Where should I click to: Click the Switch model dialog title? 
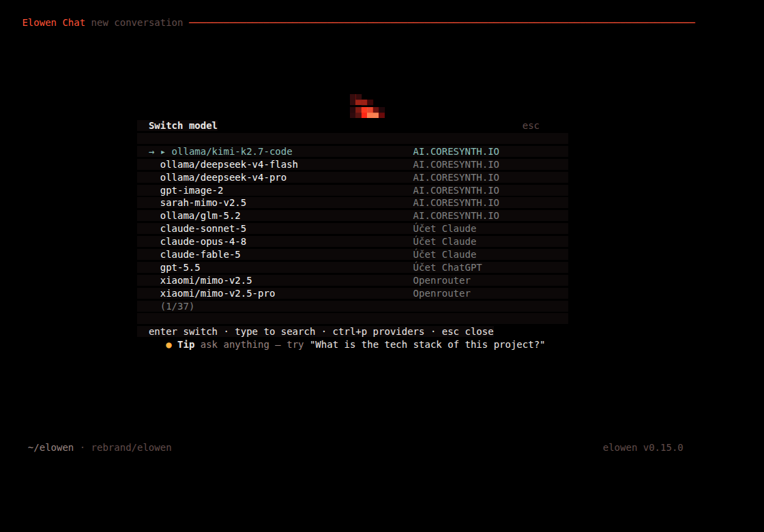pyautogui.click(x=183, y=125)
